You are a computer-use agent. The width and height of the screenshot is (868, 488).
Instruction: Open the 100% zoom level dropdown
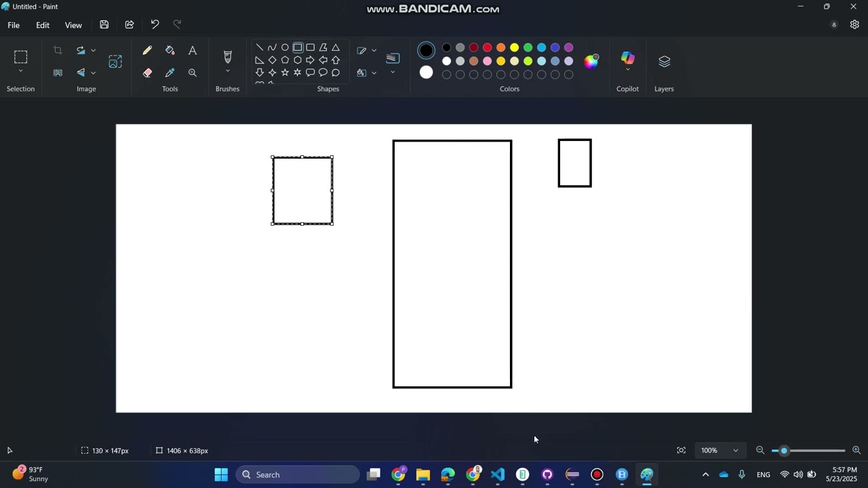point(720,451)
